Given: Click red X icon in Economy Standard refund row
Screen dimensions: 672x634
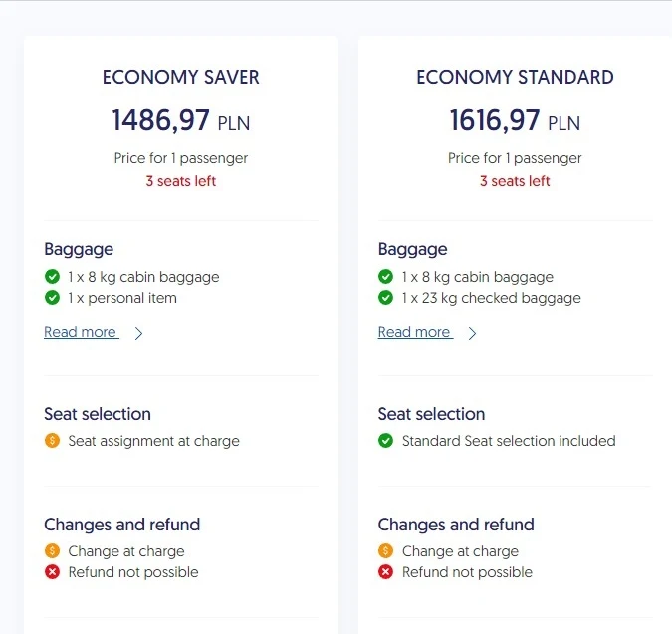Looking at the screenshot, I should point(385,572).
